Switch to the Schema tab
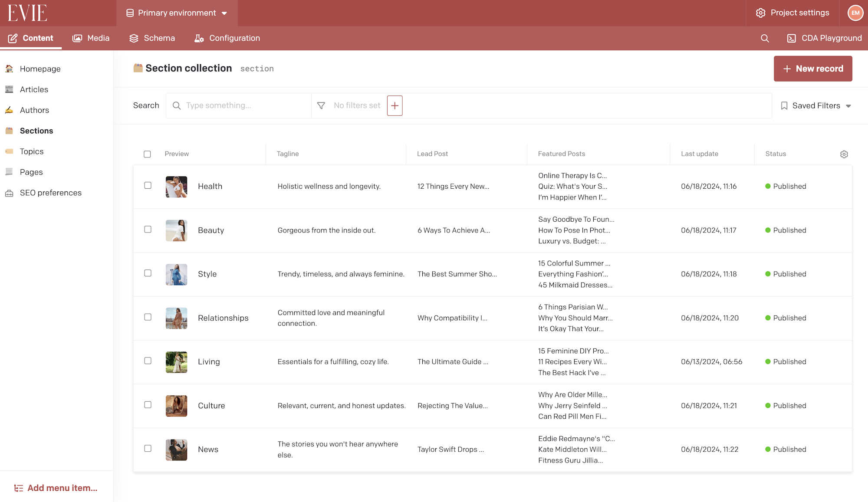The width and height of the screenshot is (868, 502). [152, 38]
